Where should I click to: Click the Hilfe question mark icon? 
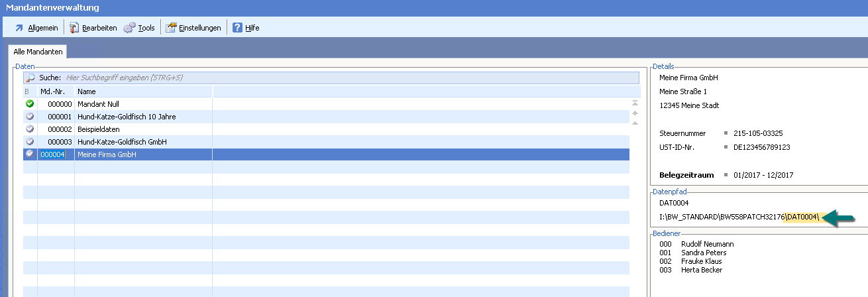point(237,28)
